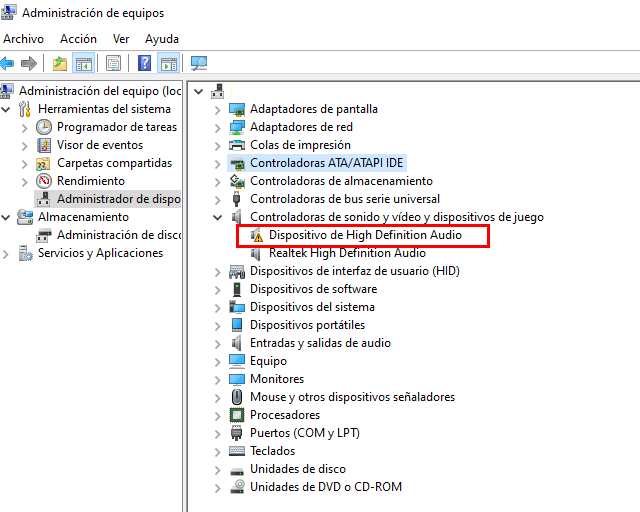Viewport: 640px width, 512px height.
Task: Click the Forward arrow toolbar icon
Action: click(x=29, y=63)
